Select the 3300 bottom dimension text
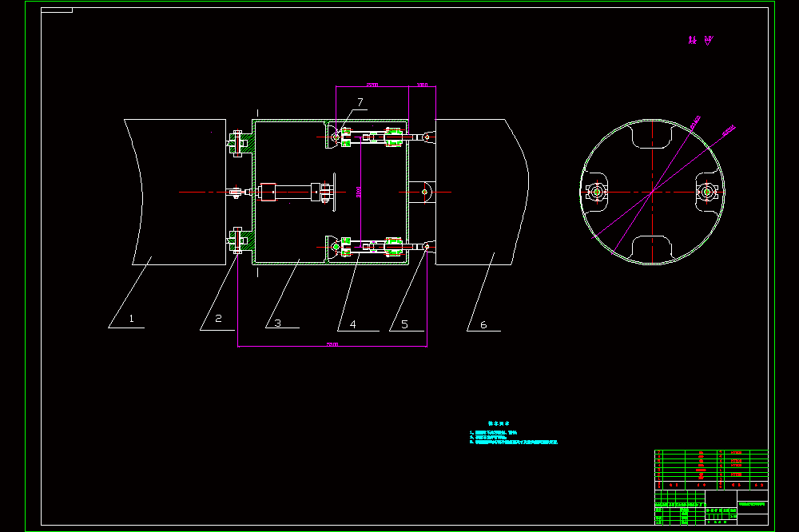 332,344
